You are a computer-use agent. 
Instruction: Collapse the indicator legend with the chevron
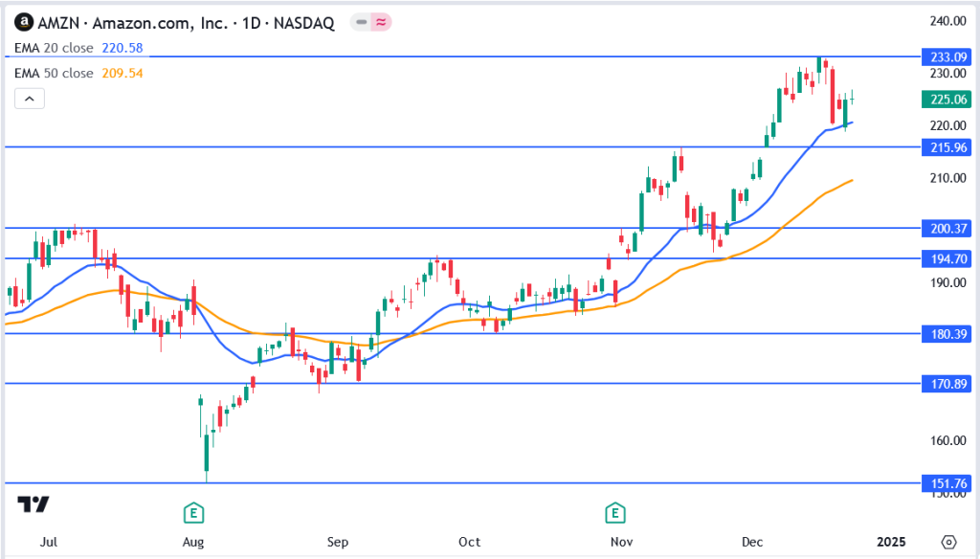[x=29, y=98]
